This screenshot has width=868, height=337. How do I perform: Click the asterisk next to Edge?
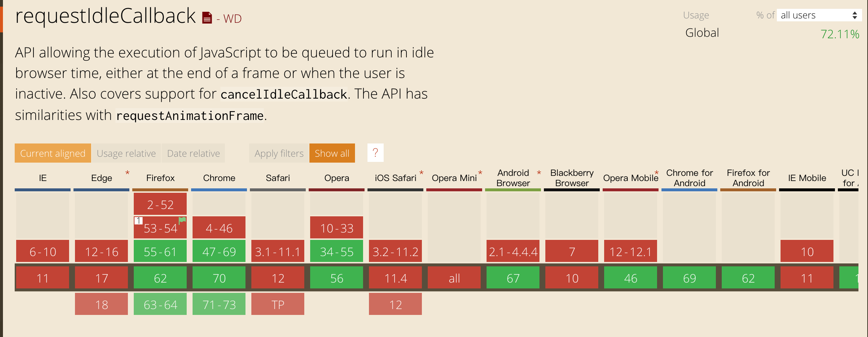pyautogui.click(x=127, y=173)
